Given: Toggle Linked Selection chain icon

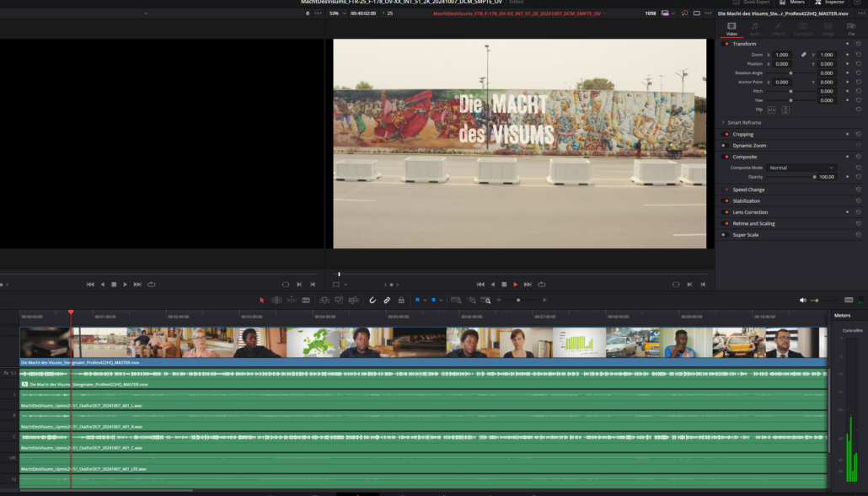Looking at the screenshot, I should click(387, 301).
